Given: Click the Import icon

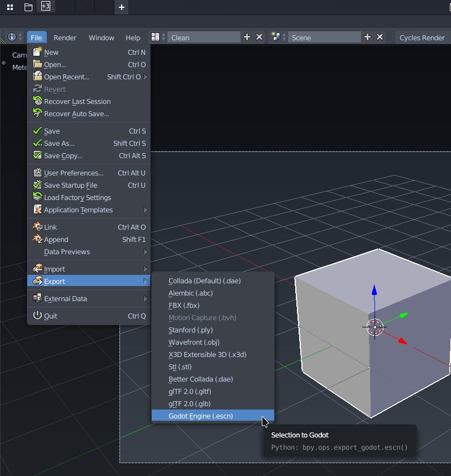Looking at the screenshot, I should (x=37, y=268).
